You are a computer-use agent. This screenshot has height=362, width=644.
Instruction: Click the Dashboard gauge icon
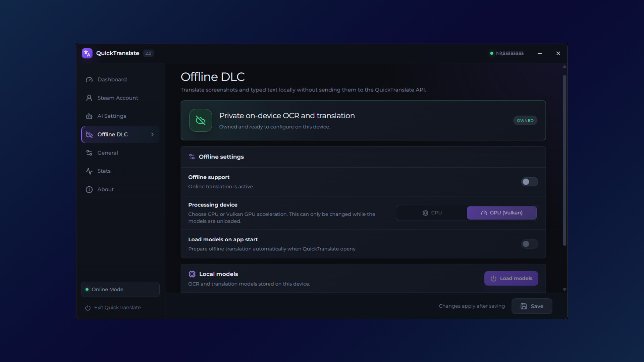point(89,80)
